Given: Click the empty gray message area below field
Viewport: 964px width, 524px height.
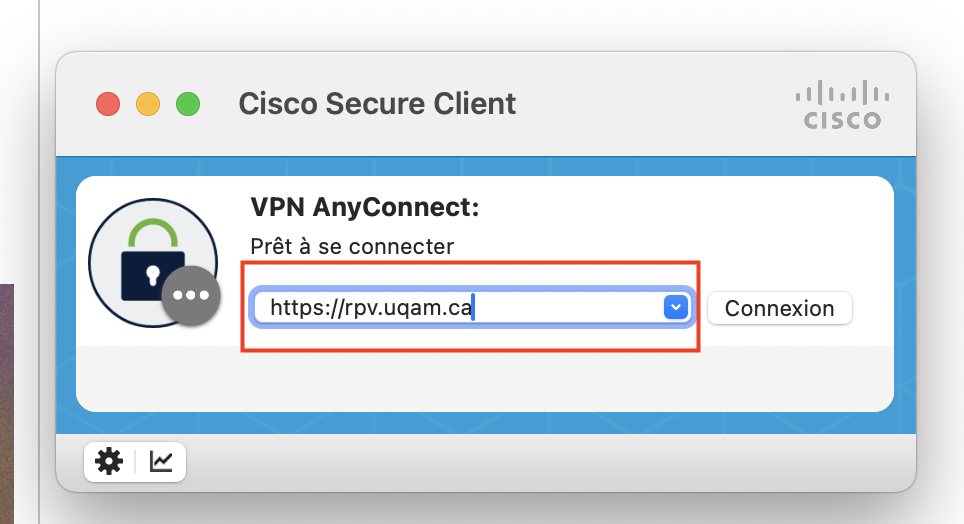Looking at the screenshot, I should (484, 378).
